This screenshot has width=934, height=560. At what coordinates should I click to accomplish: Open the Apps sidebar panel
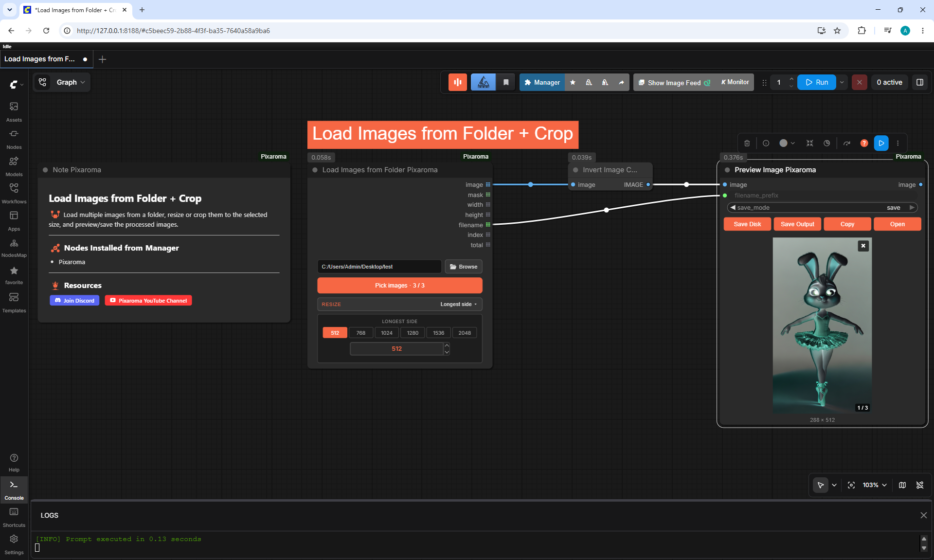pos(14,221)
